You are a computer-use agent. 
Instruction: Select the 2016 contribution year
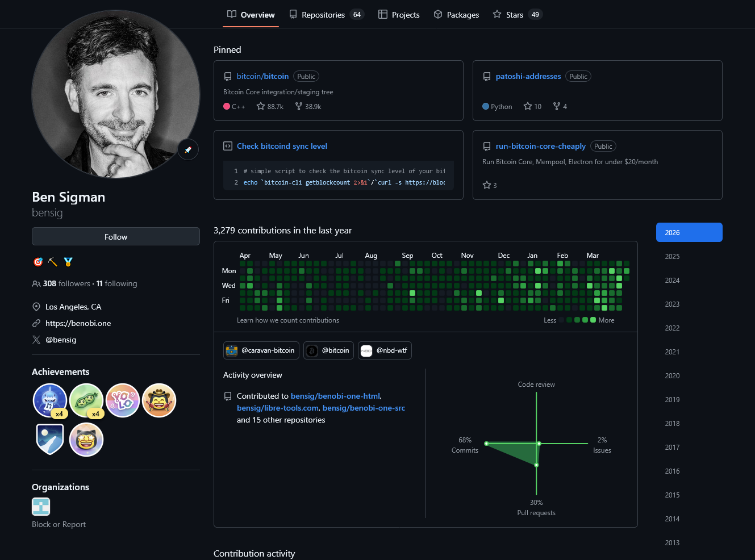tap(689, 471)
